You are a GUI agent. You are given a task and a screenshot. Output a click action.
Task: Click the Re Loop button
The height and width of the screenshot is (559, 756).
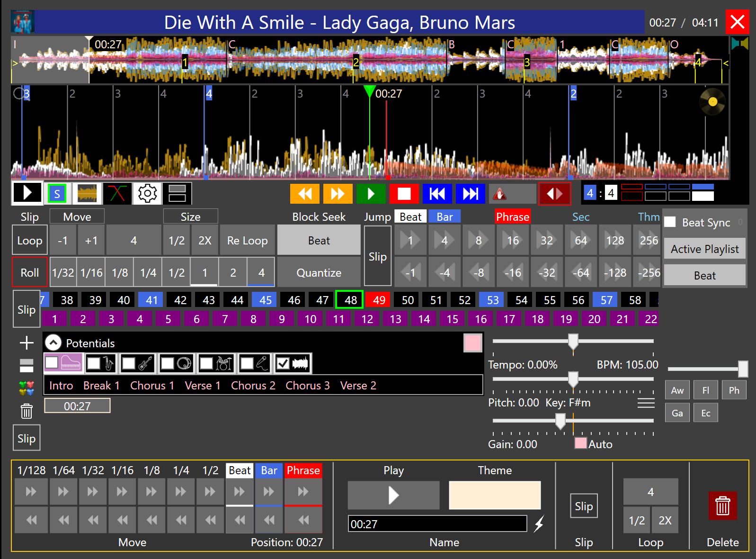[x=247, y=241]
